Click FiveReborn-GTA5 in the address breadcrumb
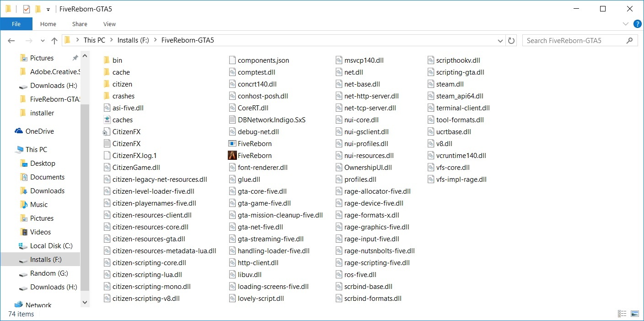The height and width of the screenshot is (321, 644). click(x=188, y=40)
